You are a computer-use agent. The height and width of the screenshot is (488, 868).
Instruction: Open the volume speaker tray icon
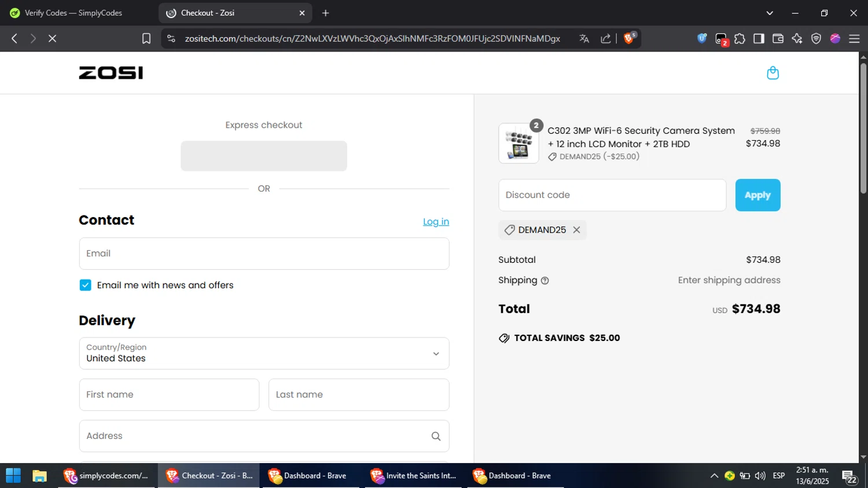click(760, 476)
